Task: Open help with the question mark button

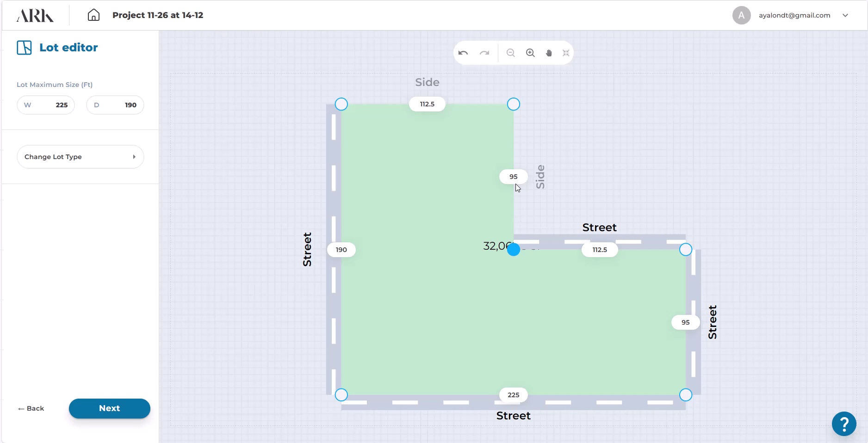Action: click(x=843, y=423)
